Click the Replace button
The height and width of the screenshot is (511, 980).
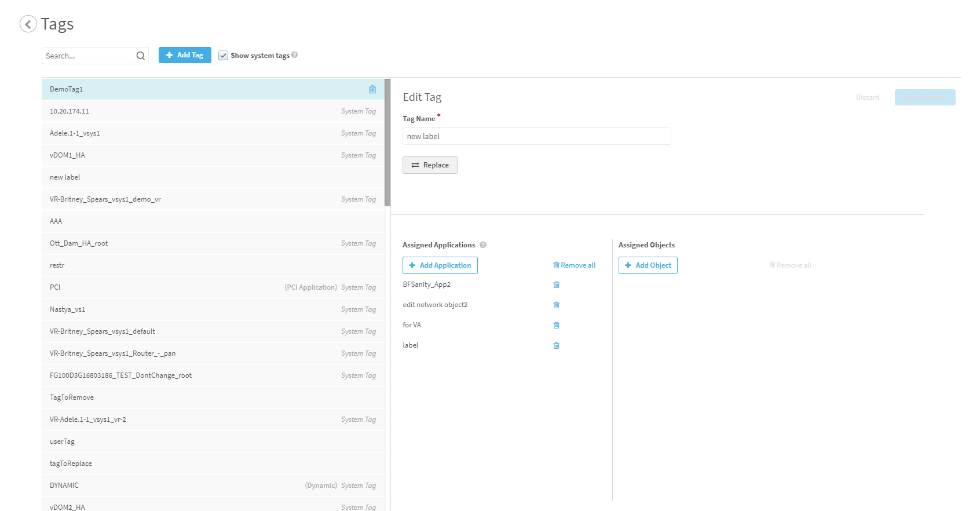430,165
